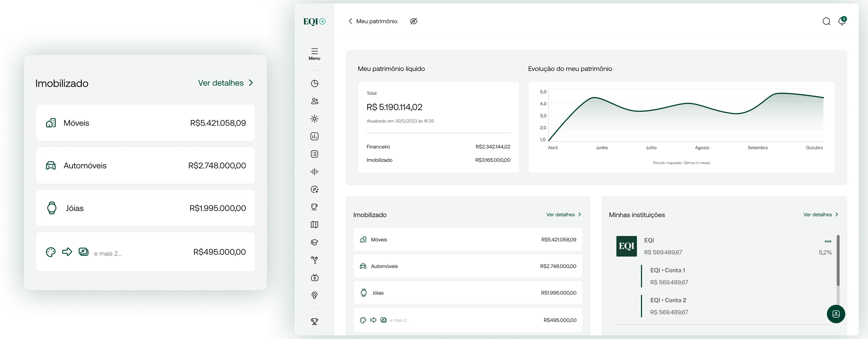868x339 pixels.
Task: Click 'e mais 2...' in the enlarged card
Action: tap(108, 254)
